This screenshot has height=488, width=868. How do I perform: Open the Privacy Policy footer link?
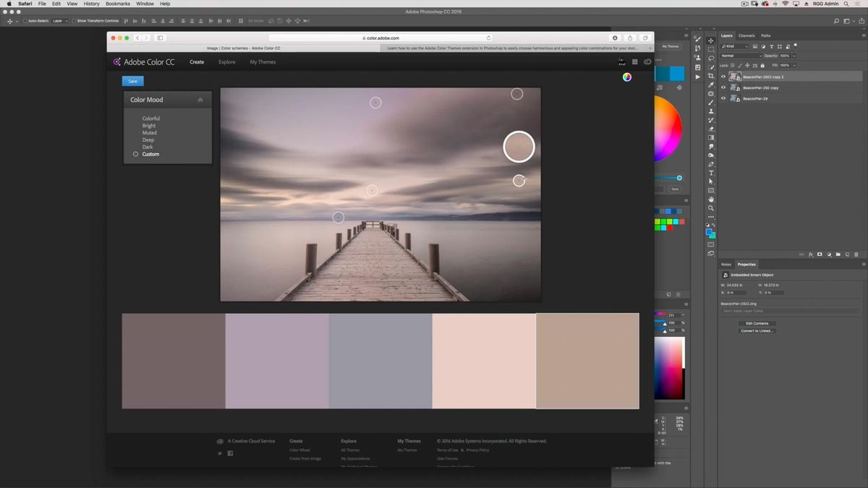pos(478,450)
